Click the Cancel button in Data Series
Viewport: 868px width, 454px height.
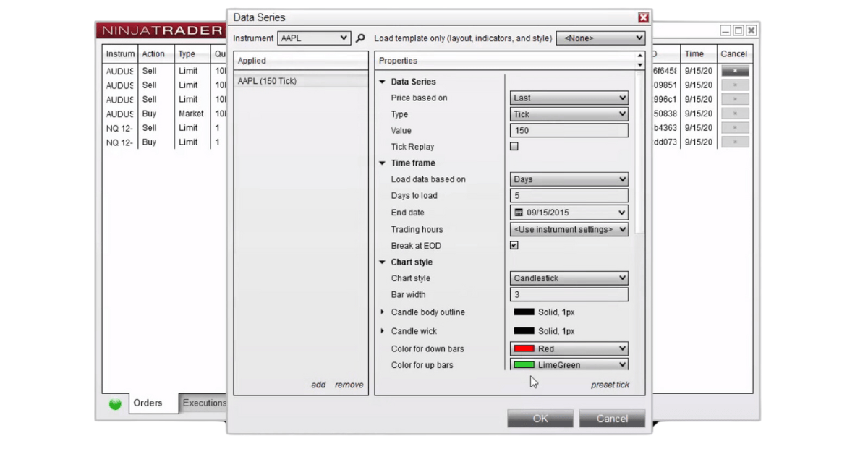612,419
